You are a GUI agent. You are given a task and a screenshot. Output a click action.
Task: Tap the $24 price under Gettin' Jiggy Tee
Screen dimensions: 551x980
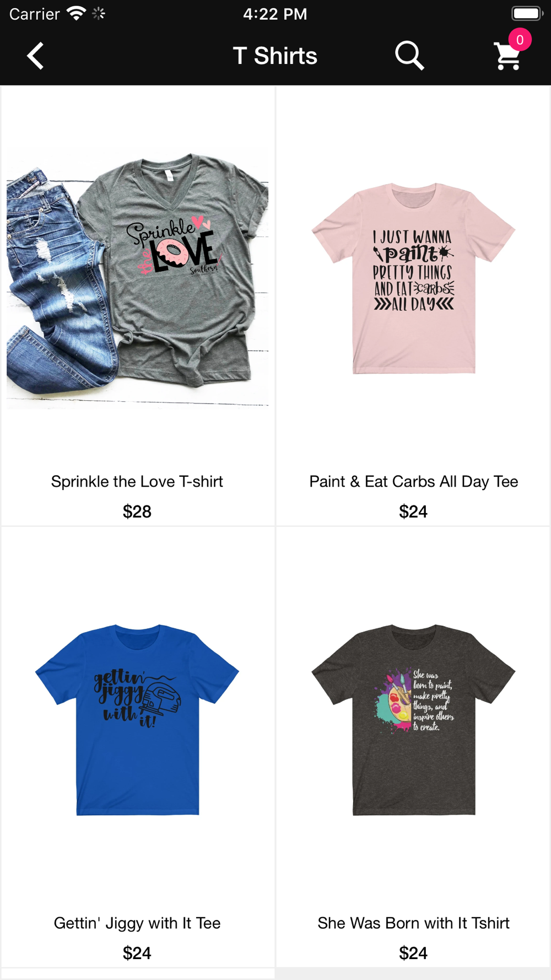137,953
